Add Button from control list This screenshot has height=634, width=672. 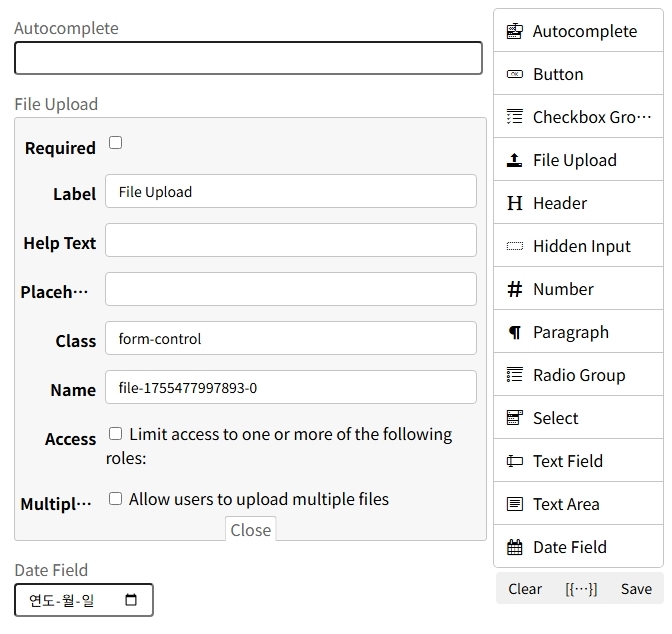[x=578, y=74]
